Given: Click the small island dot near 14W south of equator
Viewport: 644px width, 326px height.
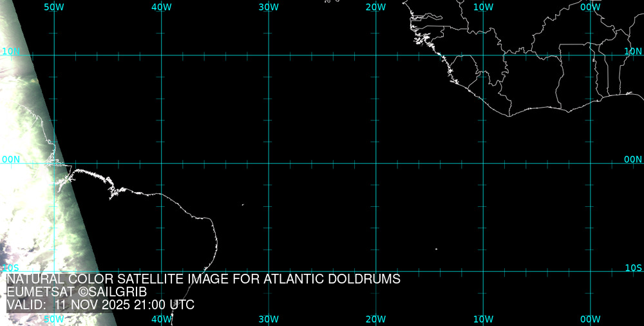Looking at the screenshot, I should point(436,249).
